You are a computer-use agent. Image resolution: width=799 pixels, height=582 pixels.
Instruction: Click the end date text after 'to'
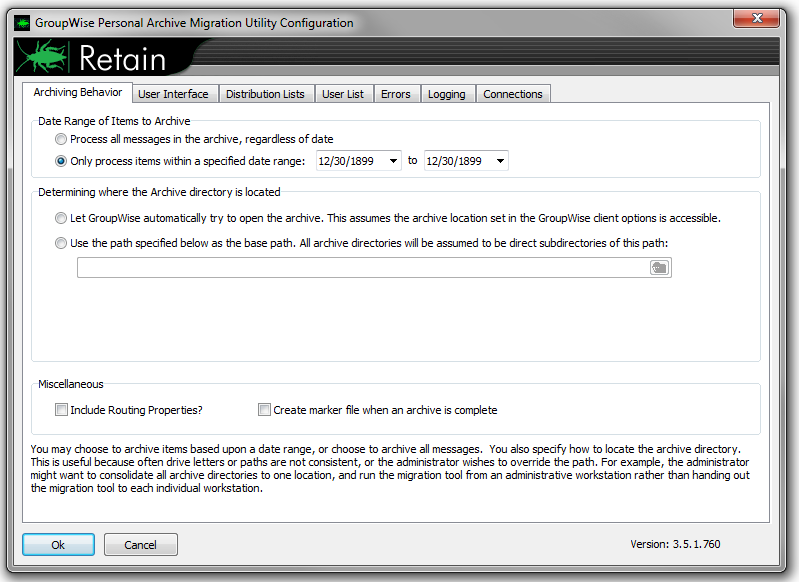click(x=454, y=161)
